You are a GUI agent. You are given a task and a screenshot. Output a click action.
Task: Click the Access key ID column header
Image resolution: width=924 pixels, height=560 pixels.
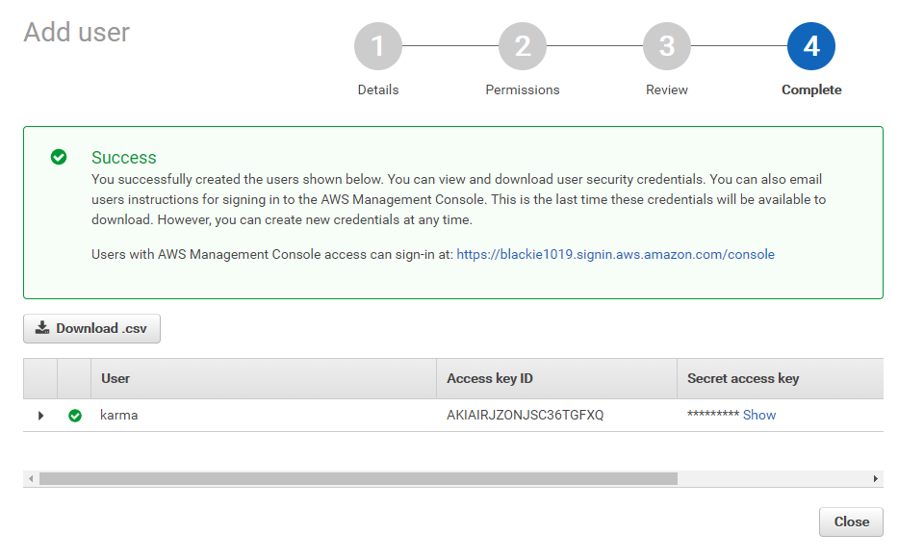(490, 378)
